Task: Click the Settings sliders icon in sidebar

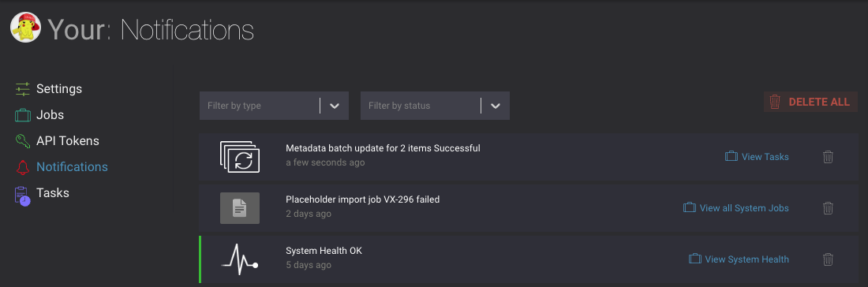Action: 23,89
